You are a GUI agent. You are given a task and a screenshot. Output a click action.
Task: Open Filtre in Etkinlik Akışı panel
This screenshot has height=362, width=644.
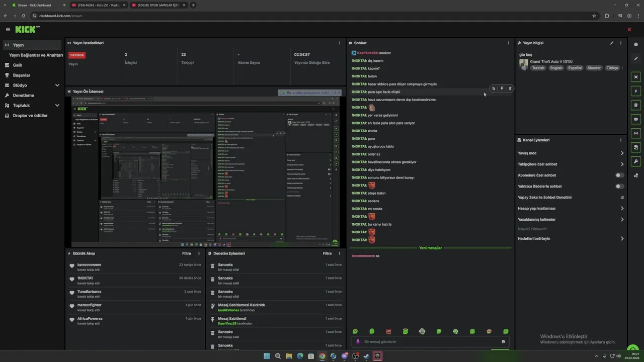187,253
